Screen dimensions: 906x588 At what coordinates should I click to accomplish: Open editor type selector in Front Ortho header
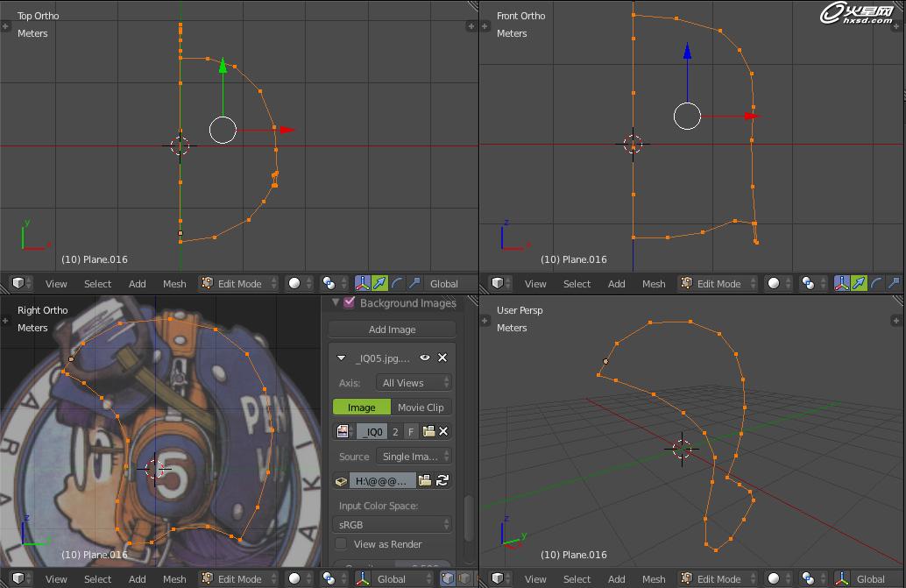coord(501,283)
